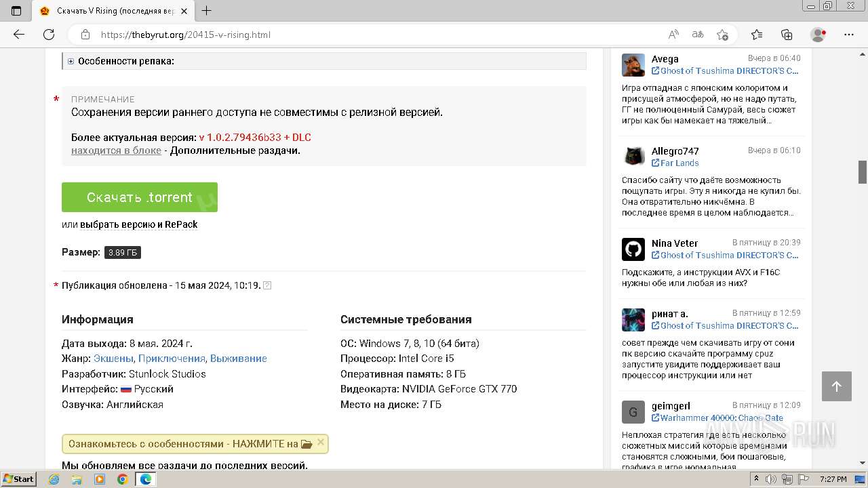This screenshot has width=868, height=488.
Task: Open ринат а.'s Ghost of Tsushima link
Action: (725, 325)
